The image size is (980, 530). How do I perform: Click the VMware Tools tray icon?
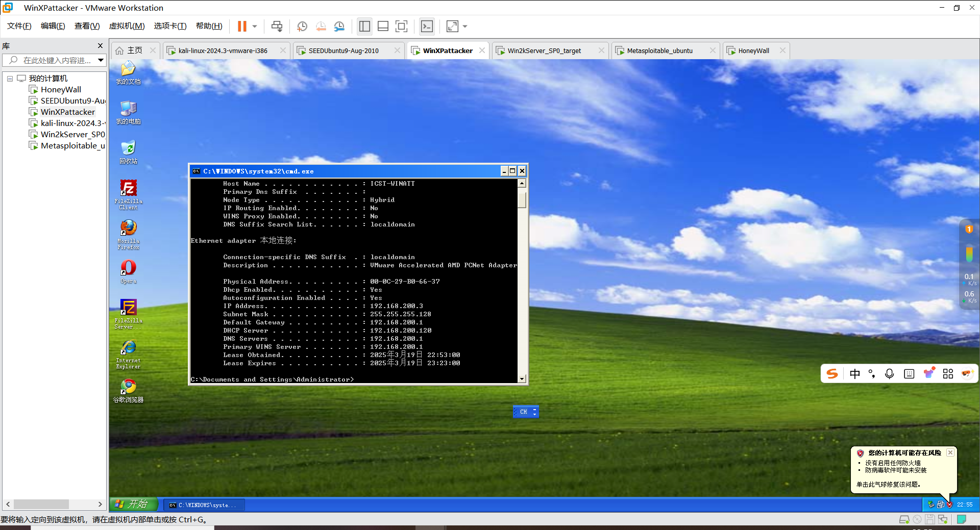(940, 504)
